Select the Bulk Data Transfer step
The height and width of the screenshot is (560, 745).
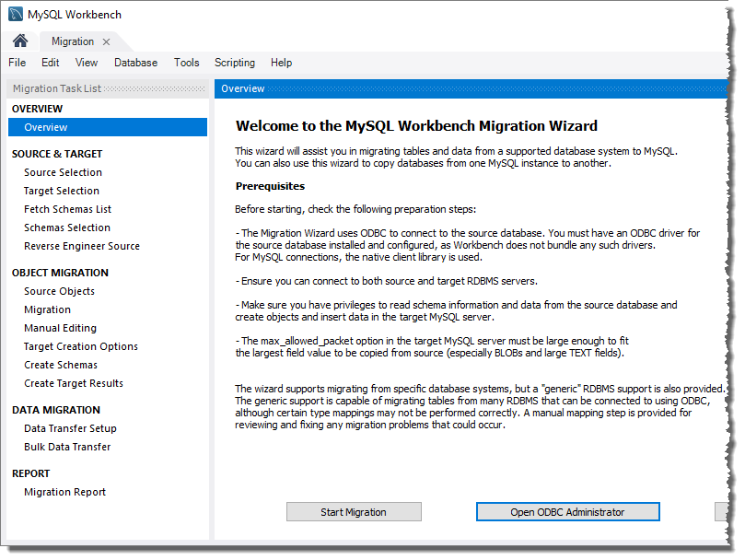point(66,447)
